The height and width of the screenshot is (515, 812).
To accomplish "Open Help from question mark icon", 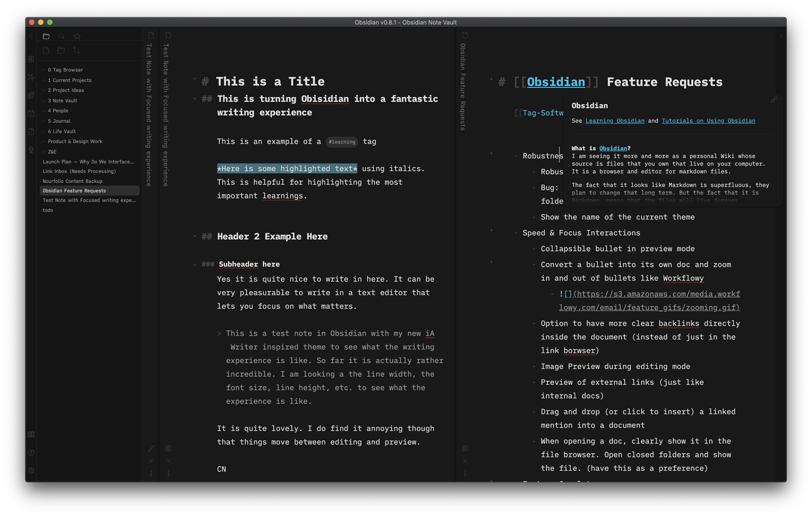I will 31,453.
